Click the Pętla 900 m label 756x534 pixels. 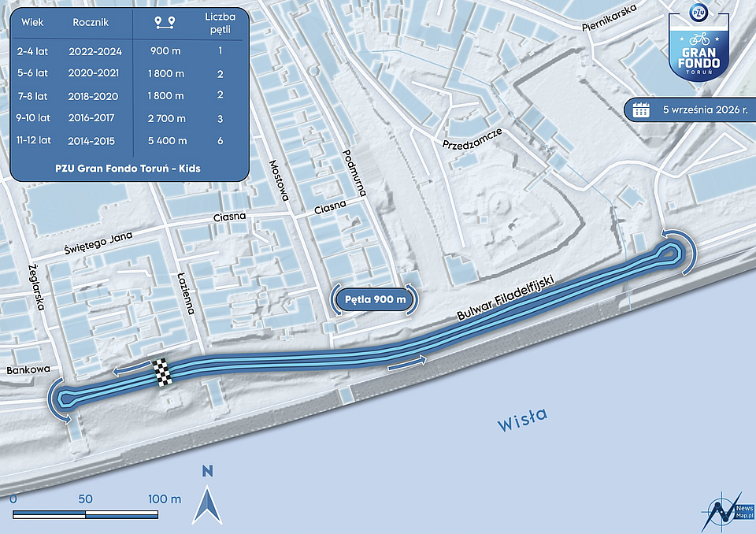(x=376, y=299)
